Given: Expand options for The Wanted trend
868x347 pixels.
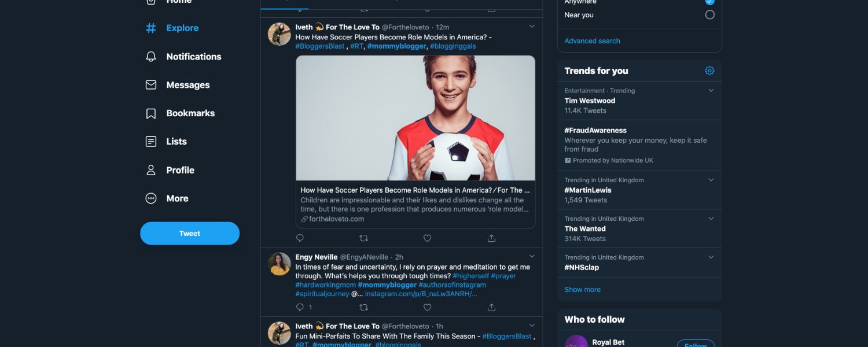Looking at the screenshot, I should [711, 219].
